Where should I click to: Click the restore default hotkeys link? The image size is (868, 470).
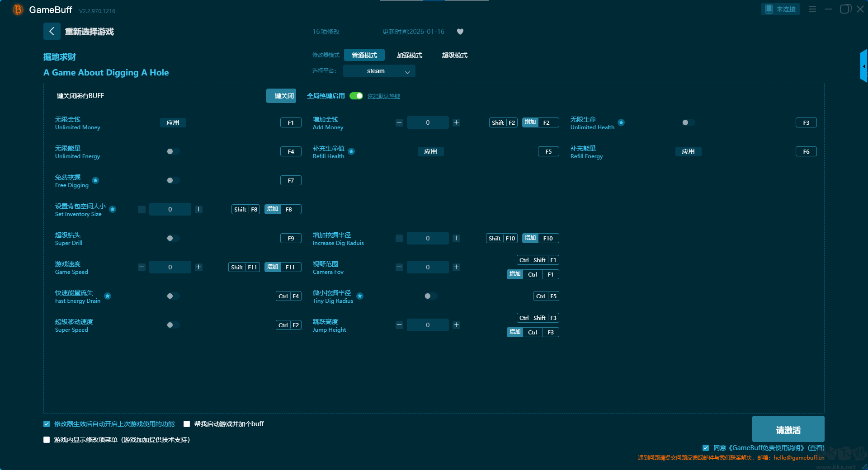[383, 96]
